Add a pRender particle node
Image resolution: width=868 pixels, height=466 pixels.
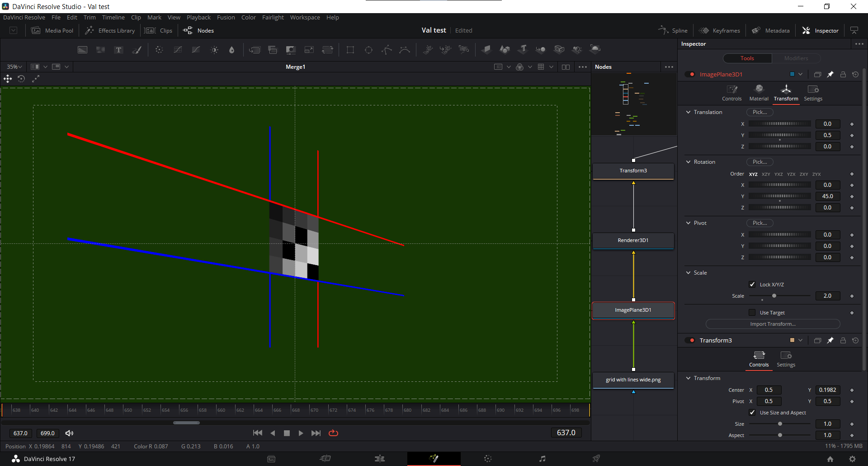464,50
